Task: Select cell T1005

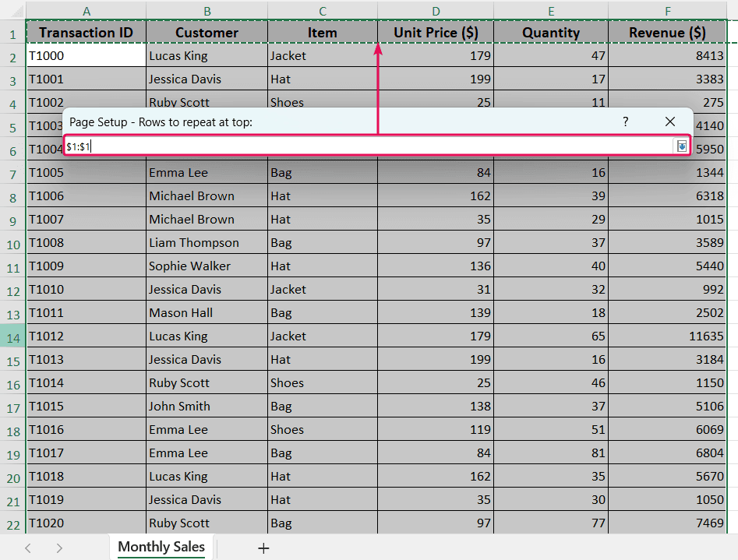Action: point(87,172)
